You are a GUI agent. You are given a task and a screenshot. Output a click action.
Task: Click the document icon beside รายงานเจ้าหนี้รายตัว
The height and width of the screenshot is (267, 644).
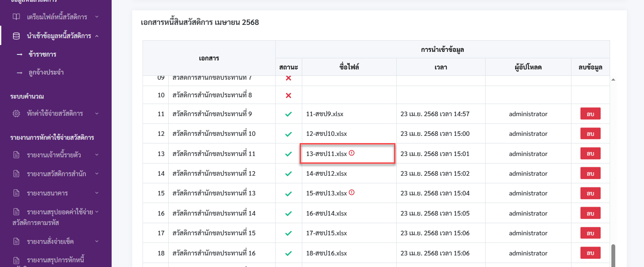tap(16, 155)
